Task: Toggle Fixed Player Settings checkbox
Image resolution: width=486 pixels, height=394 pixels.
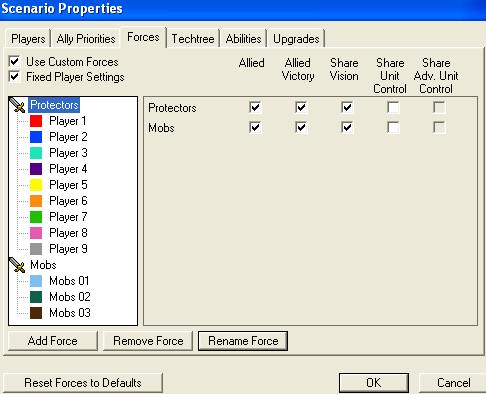Action: pyautogui.click(x=14, y=77)
